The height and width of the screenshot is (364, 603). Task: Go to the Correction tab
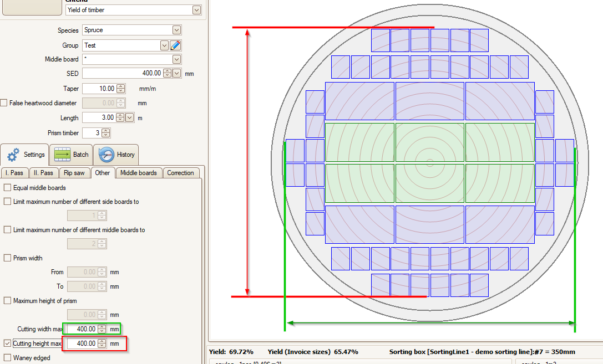pos(181,173)
